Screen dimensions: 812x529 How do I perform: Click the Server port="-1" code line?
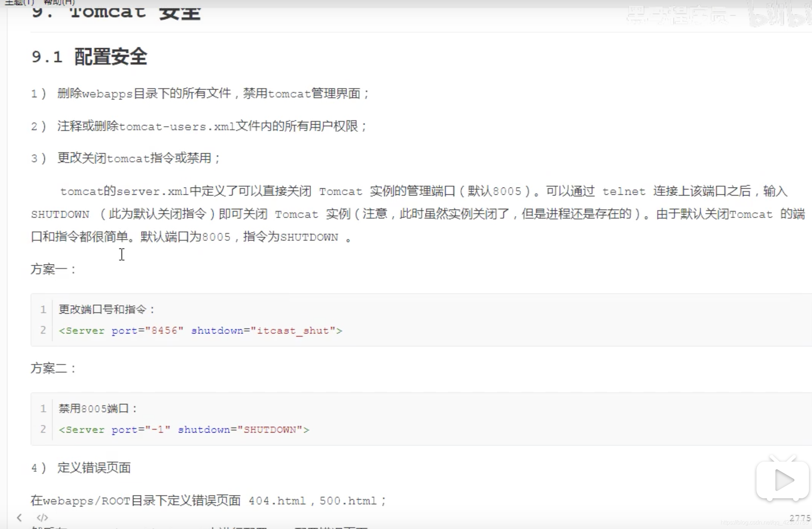click(184, 430)
